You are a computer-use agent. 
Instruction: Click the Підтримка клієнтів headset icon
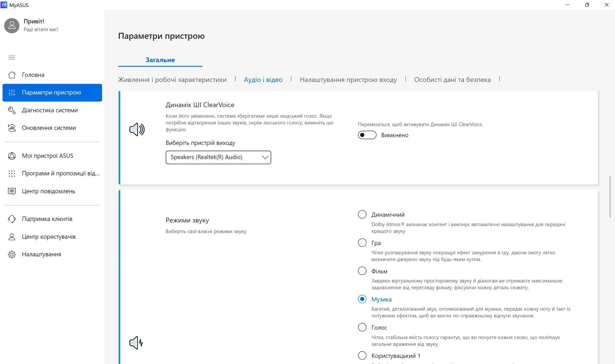tap(12, 219)
